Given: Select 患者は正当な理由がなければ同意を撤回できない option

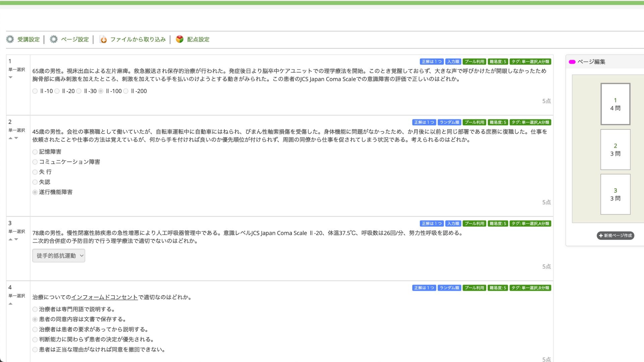Looking at the screenshot, I should pyautogui.click(x=35, y=350).
